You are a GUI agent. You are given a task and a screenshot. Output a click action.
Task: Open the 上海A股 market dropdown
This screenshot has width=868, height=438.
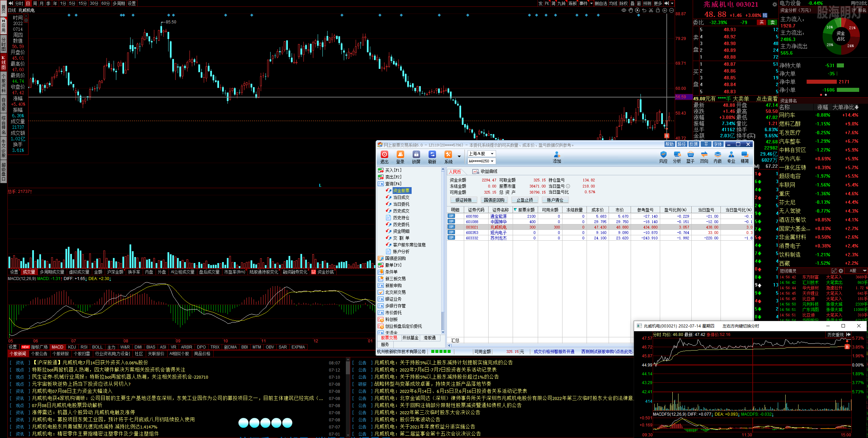(481, 154)
